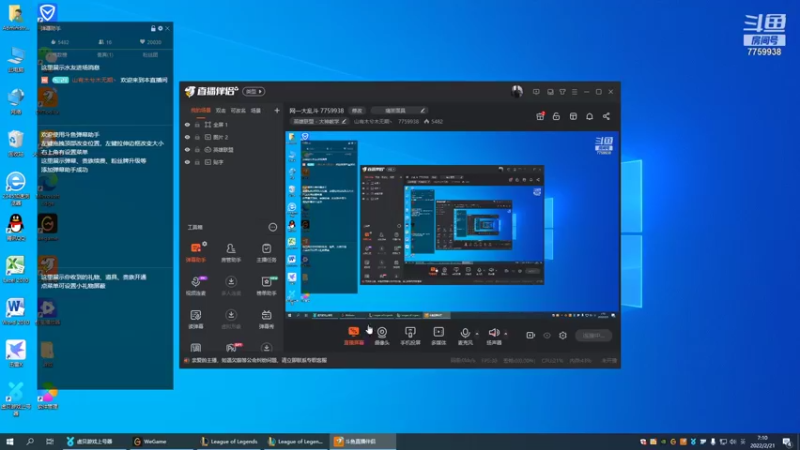Expand the speaker options arrow

[506, 334]
